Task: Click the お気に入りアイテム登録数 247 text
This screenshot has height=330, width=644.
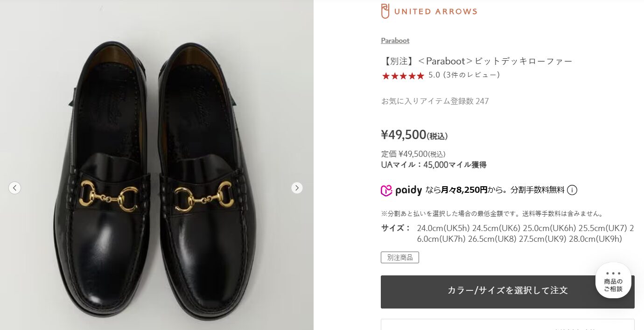Action: (x=435, y=101)
